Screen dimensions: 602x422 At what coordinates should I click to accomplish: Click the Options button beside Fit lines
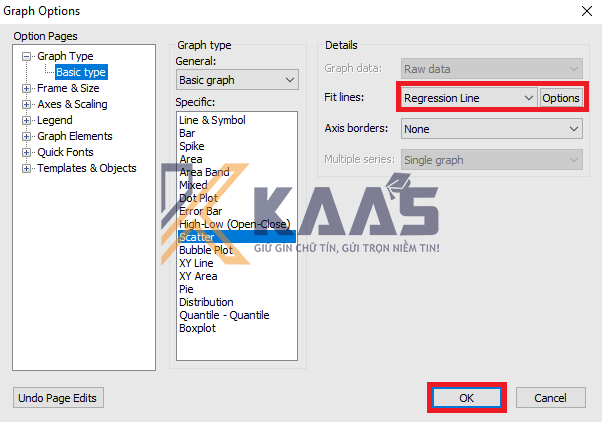pos(561,98)
